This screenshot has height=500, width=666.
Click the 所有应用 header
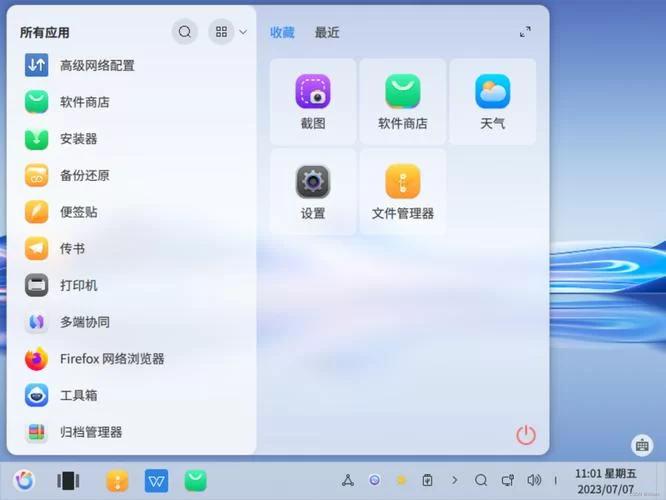[45, 33]
